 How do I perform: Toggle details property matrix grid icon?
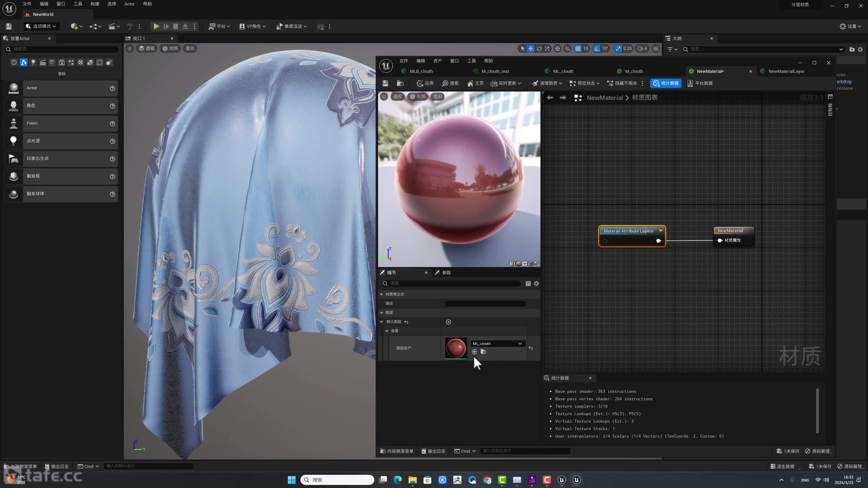[x=528, y=284]
